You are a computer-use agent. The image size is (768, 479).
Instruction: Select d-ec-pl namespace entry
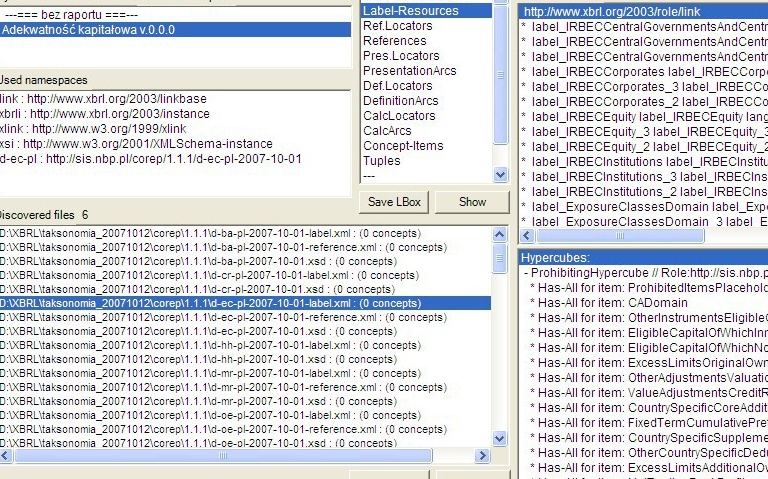point(150,159)
